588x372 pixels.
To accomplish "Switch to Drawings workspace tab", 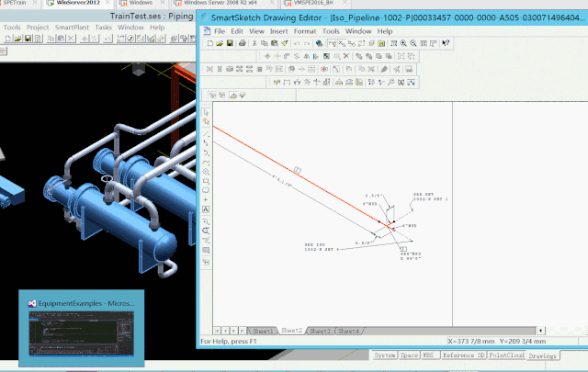I will pos(543,355).
